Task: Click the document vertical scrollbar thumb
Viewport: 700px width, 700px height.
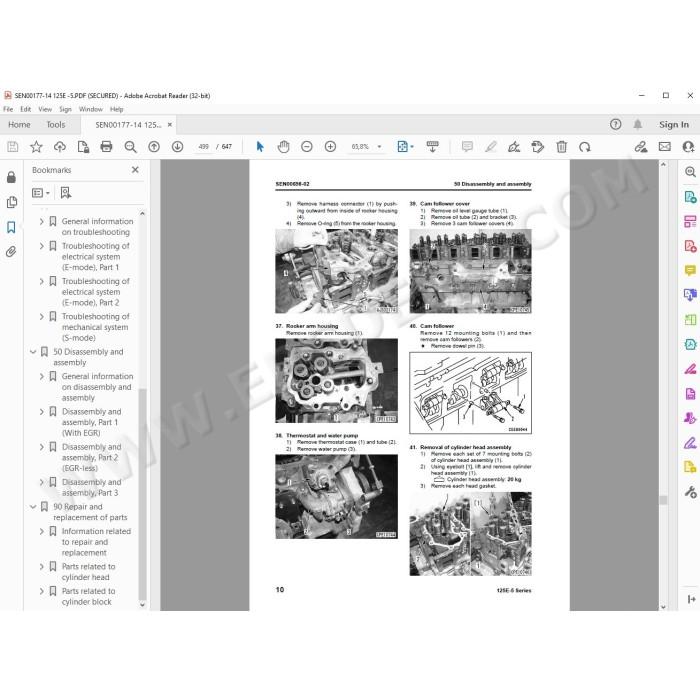Action: coord(663,500)
